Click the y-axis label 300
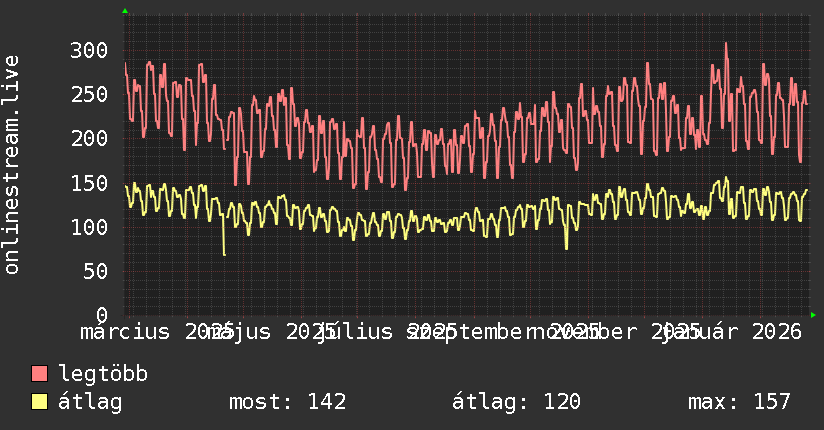824x430 pixels. coord(89,51)
